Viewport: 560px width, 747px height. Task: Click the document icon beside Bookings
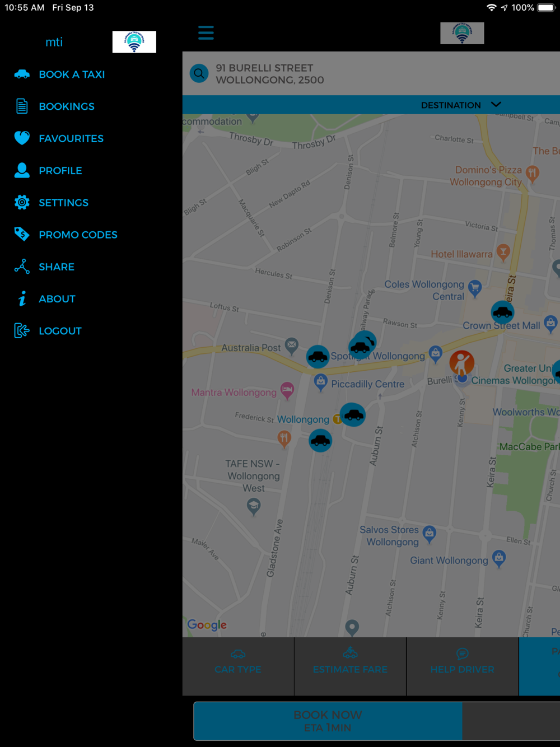click(22, 106)
